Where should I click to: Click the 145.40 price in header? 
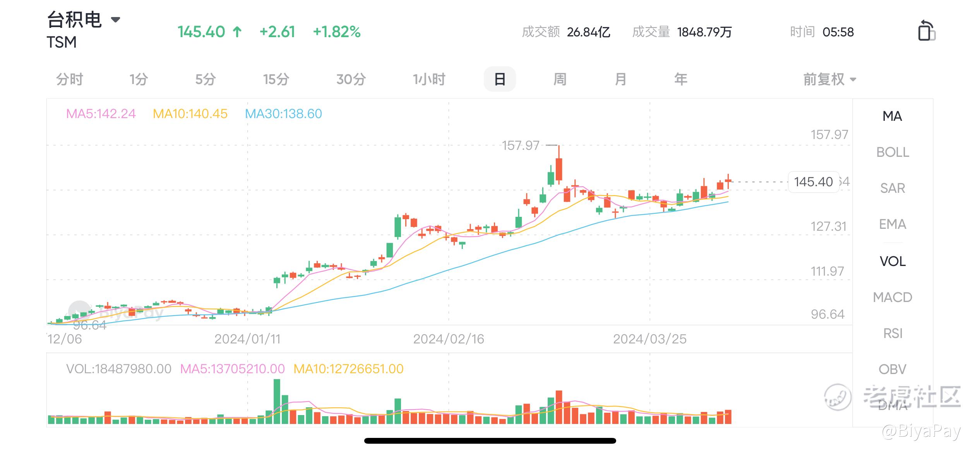point(201,32)
